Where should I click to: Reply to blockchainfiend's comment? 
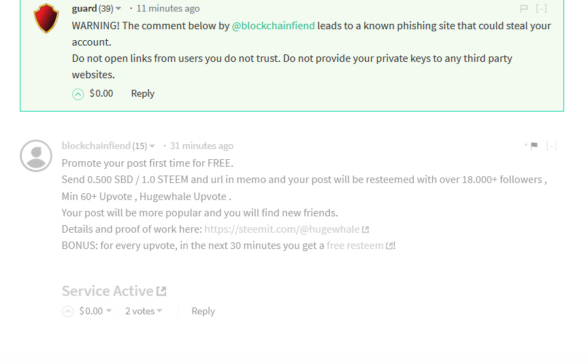[203, 311]
